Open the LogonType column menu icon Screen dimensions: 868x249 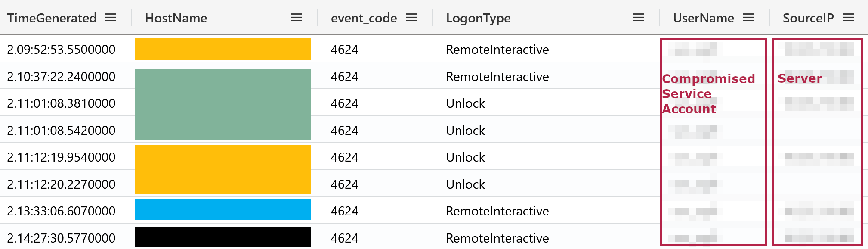tap(639, 18)
